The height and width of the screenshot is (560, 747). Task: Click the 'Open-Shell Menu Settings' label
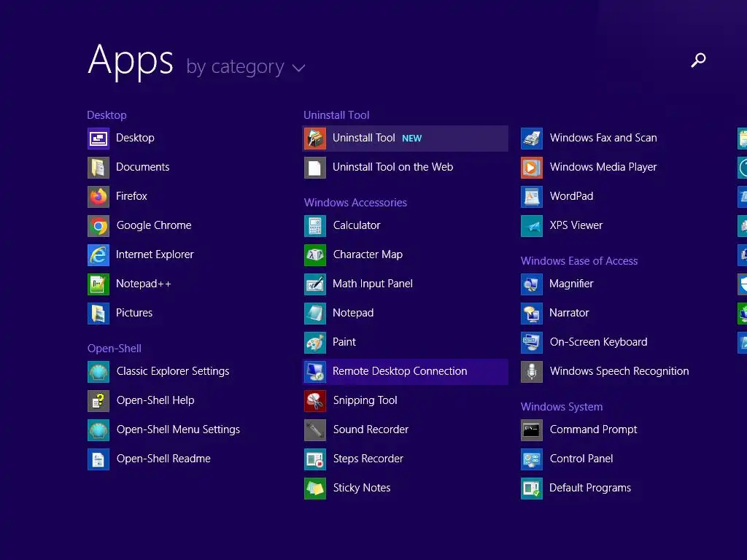point(178,429)
